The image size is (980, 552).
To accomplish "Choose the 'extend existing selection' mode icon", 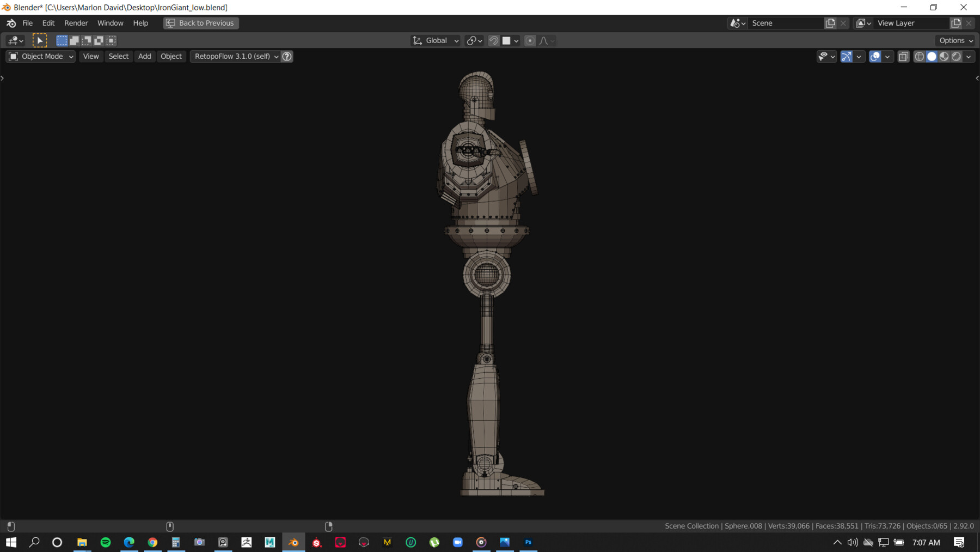I will 74,40.
